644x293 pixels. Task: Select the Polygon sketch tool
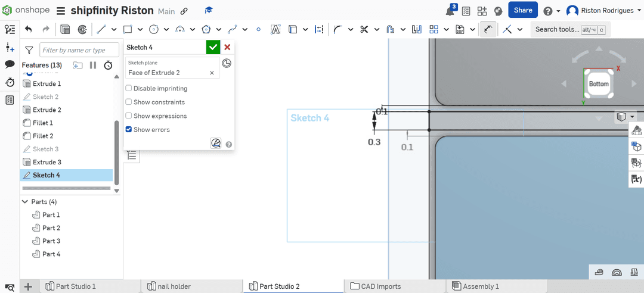[206, 29]
